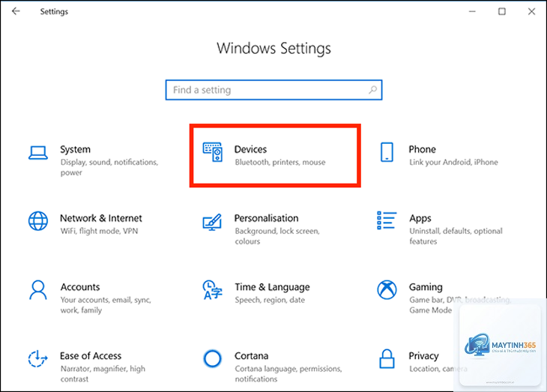Click 'Link your Android, iPhone' description
The width and height of the screenshot is (547, 392).
pyautogui.click(x=453, y=163)
